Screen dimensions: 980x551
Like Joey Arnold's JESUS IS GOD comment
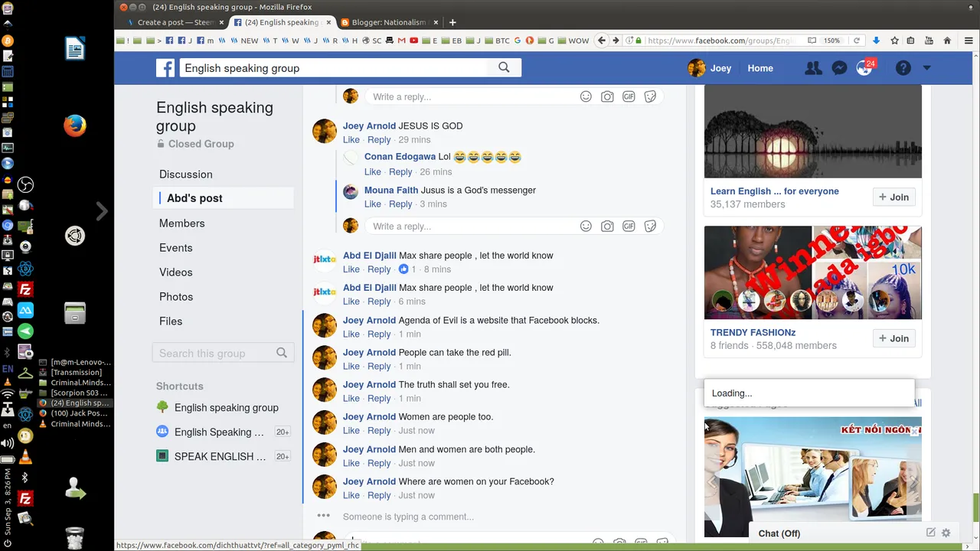click(x=351, y=140)
